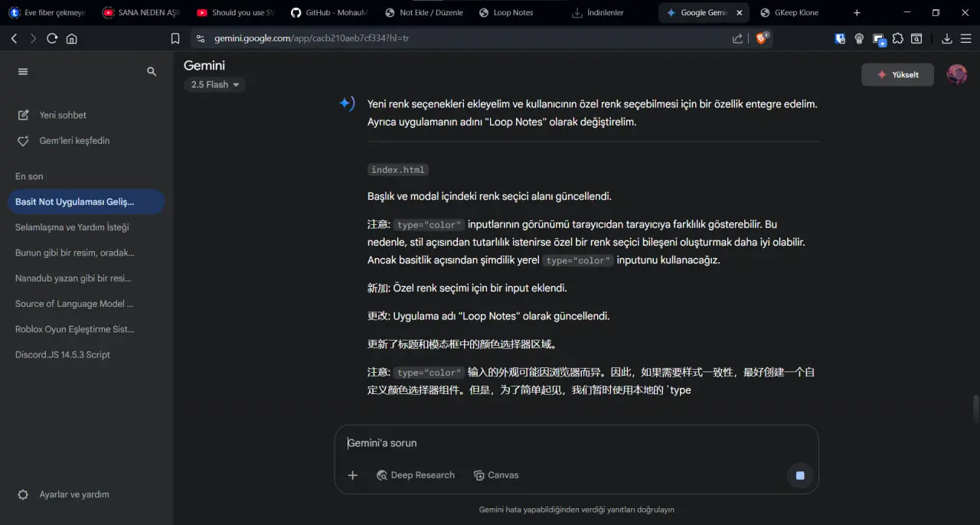
Task: Click the page scrollbar thumb
Action: click(x=975, y=408)
